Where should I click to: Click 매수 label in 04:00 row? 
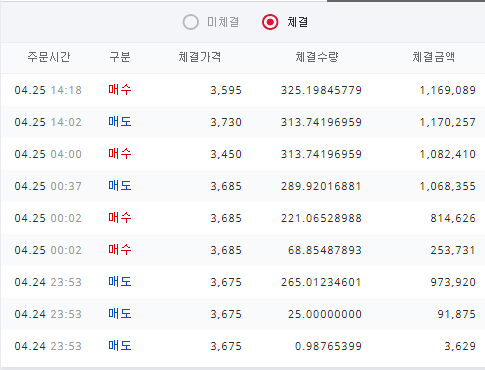(x=120, y=154)
